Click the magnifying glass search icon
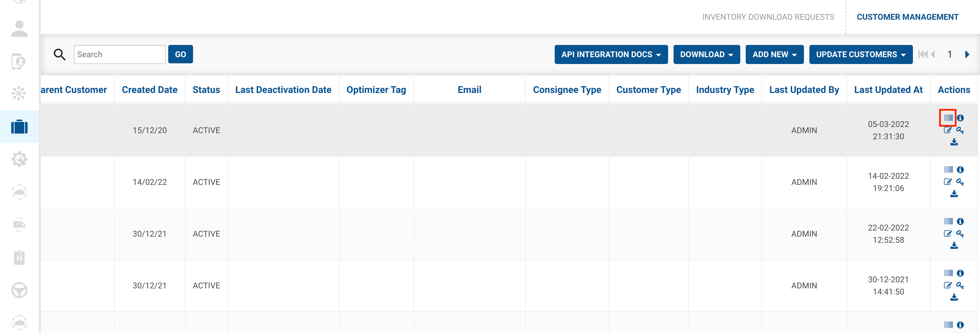 (x=59, y=54)
